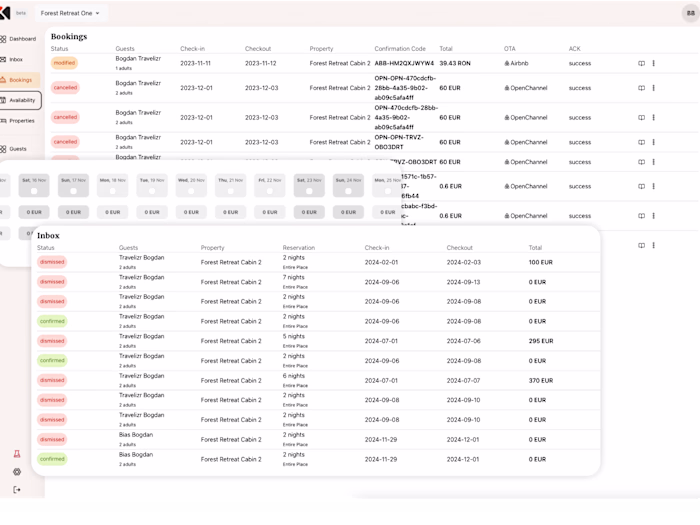This screenshot has width=700, height=525.
Task: Click the Dashboard grid icon in sidebar
Action: click(3, 39)
